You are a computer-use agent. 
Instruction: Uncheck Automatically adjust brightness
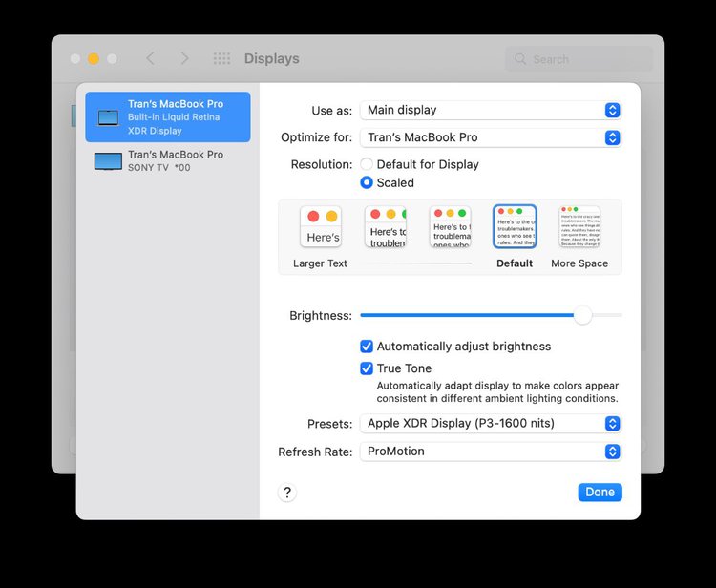(367, 346)
